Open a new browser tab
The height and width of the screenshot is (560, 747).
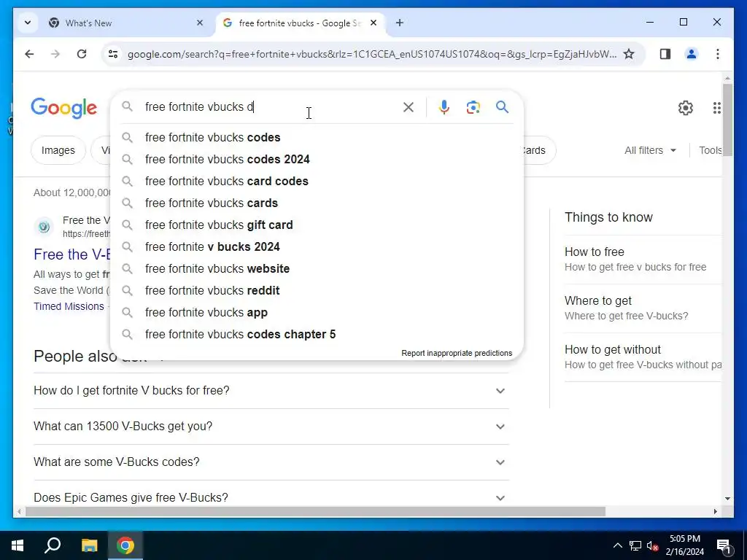tap(400, 23)
